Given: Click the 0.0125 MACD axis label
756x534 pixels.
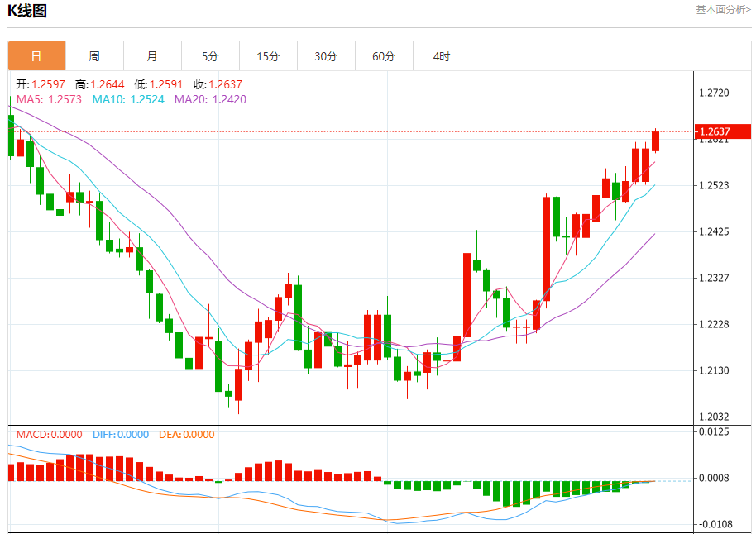Looking at the screenshot, I should (714, 431).
